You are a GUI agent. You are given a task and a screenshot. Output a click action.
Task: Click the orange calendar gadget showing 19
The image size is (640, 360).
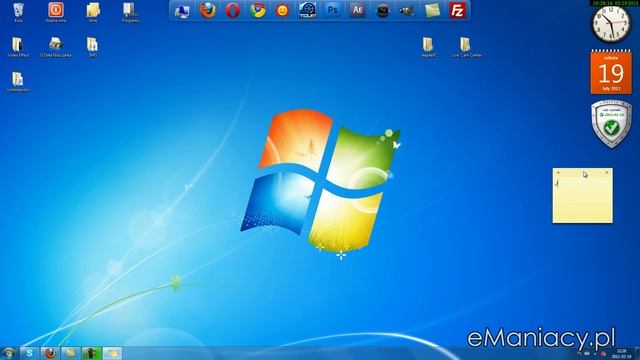[611, 72]
